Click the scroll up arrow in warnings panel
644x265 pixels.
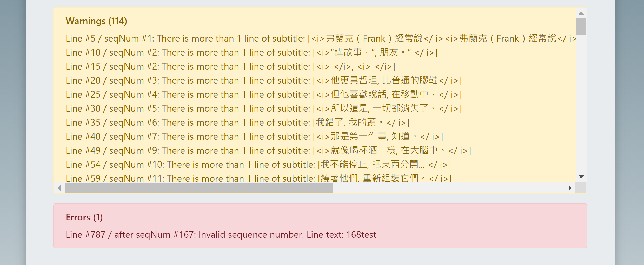tap(581, 13)
